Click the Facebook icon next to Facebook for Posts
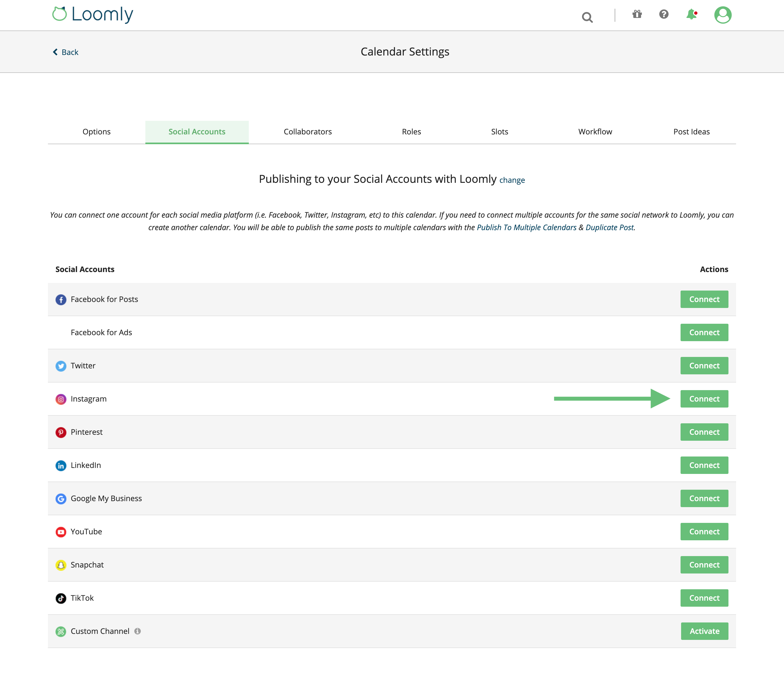Viewport: 784px width, 697px height. coord(61,300)
